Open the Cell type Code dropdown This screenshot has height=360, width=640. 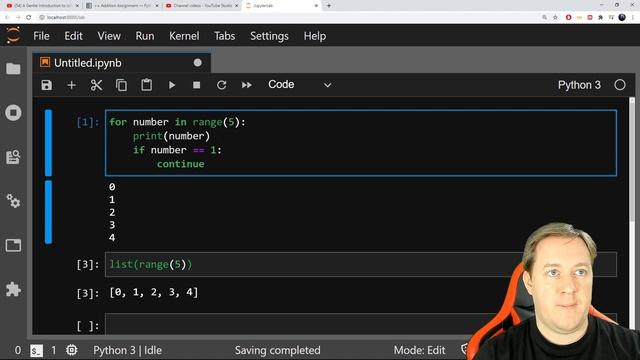click(x=300, y=85)
